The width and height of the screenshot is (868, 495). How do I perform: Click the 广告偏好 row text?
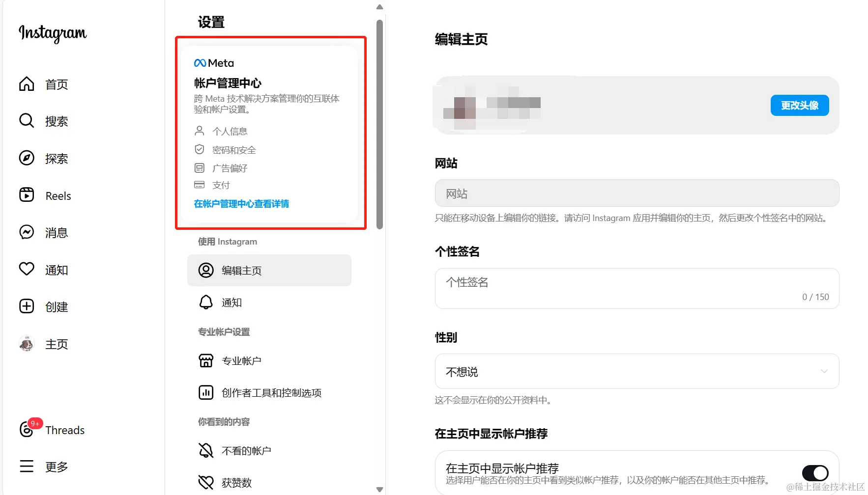point(230,168)
